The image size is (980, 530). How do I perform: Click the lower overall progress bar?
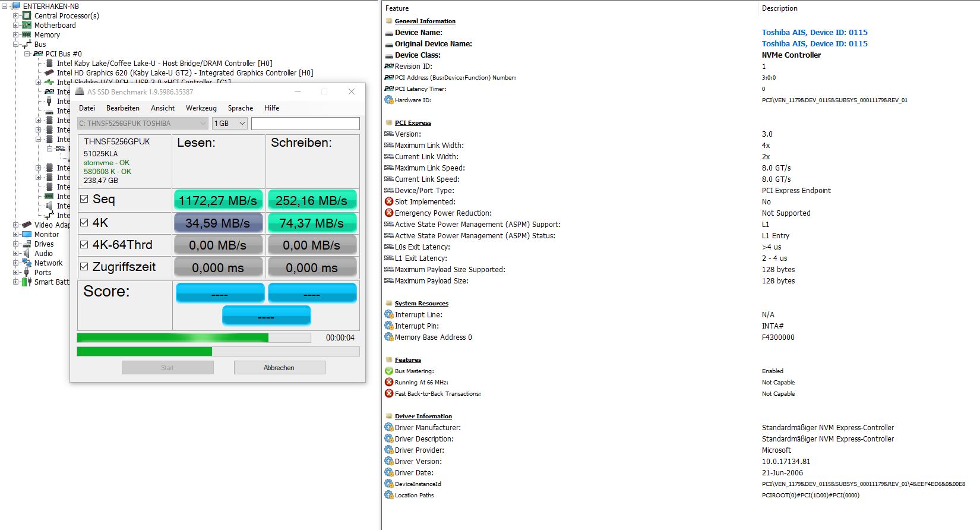[218, 351]
